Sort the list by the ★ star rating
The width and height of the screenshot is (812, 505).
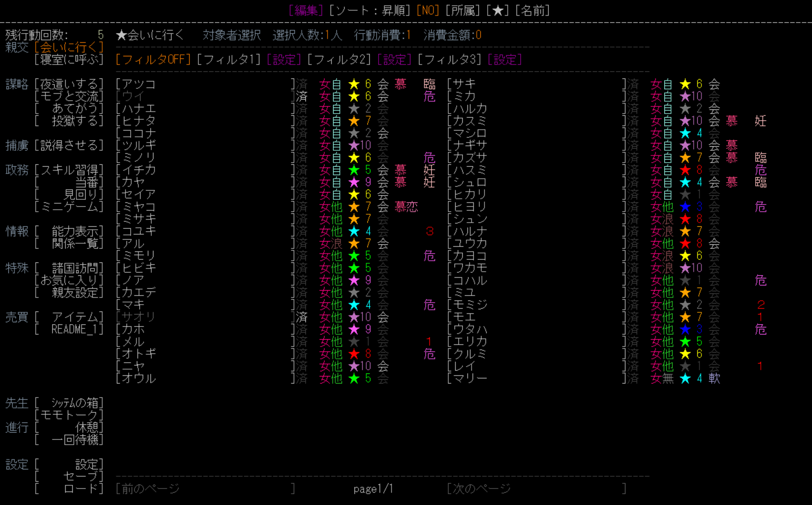point(497,10)
